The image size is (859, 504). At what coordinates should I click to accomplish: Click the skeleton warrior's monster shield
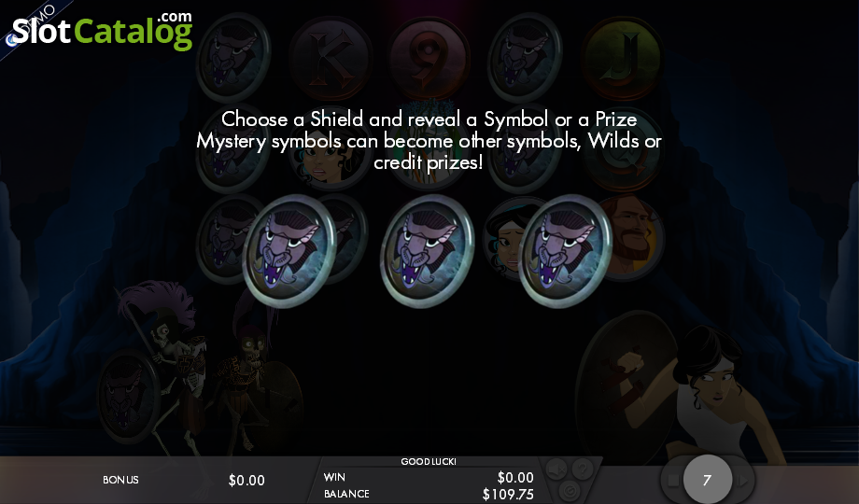click(129, 396)
